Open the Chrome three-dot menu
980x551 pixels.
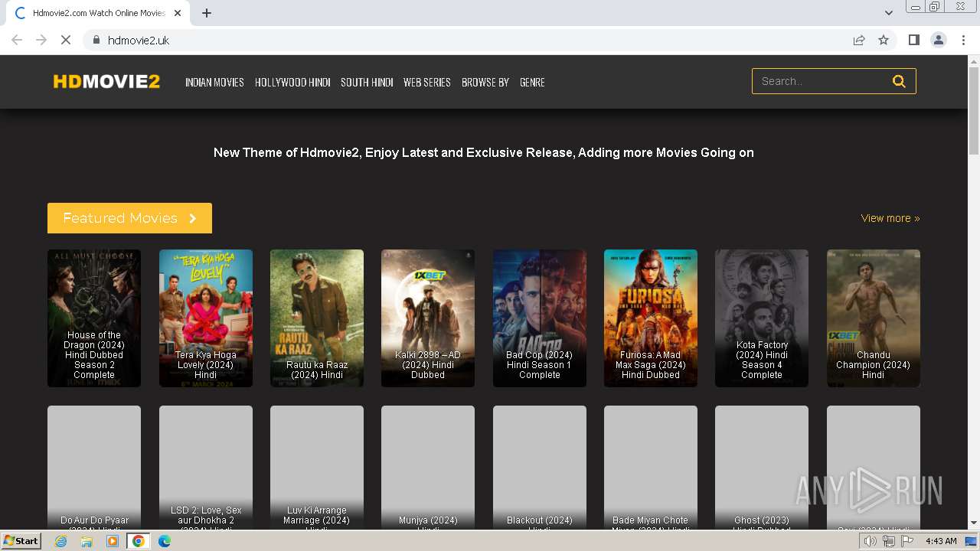(964, 40)
